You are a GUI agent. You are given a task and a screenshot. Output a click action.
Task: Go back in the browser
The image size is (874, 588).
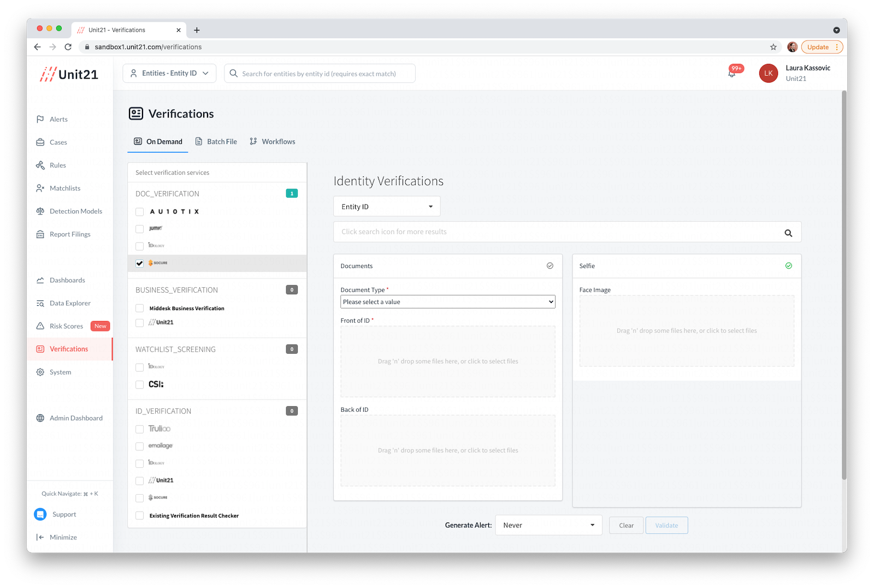coord(37,47)
